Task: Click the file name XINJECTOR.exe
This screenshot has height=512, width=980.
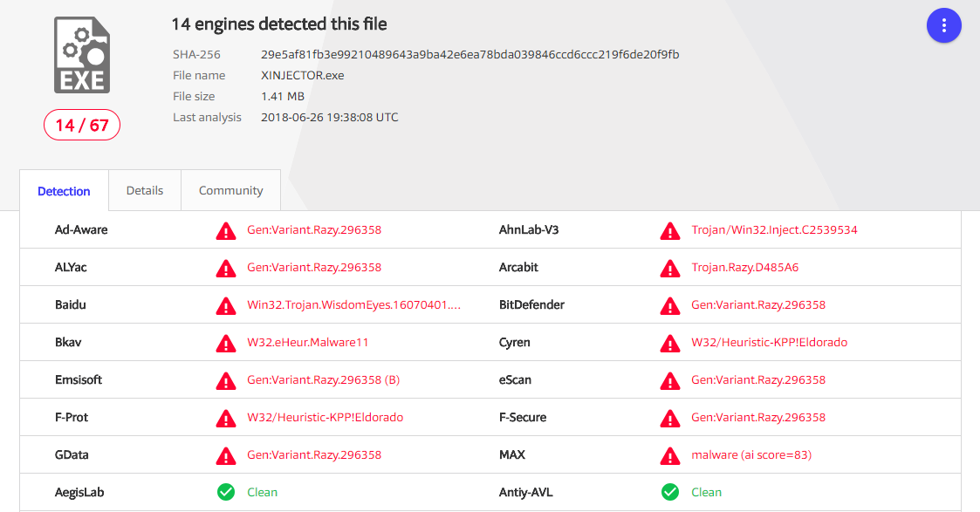Action: tap(303, 76)
